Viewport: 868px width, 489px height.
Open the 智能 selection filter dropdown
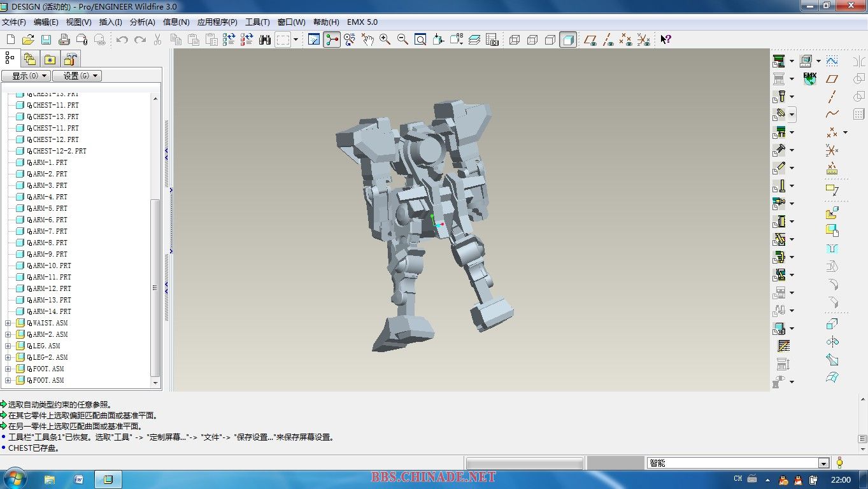[x=823, y=464]
